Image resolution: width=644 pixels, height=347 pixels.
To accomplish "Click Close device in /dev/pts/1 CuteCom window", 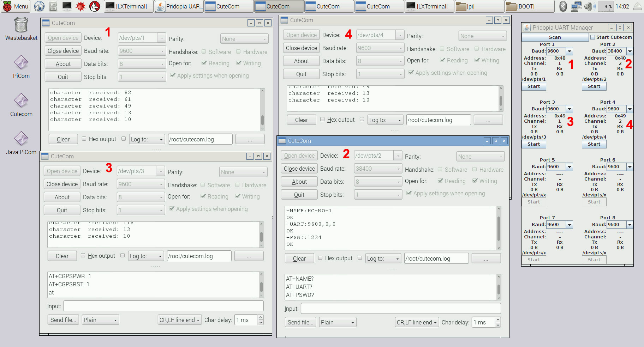I will coord(63,51).
